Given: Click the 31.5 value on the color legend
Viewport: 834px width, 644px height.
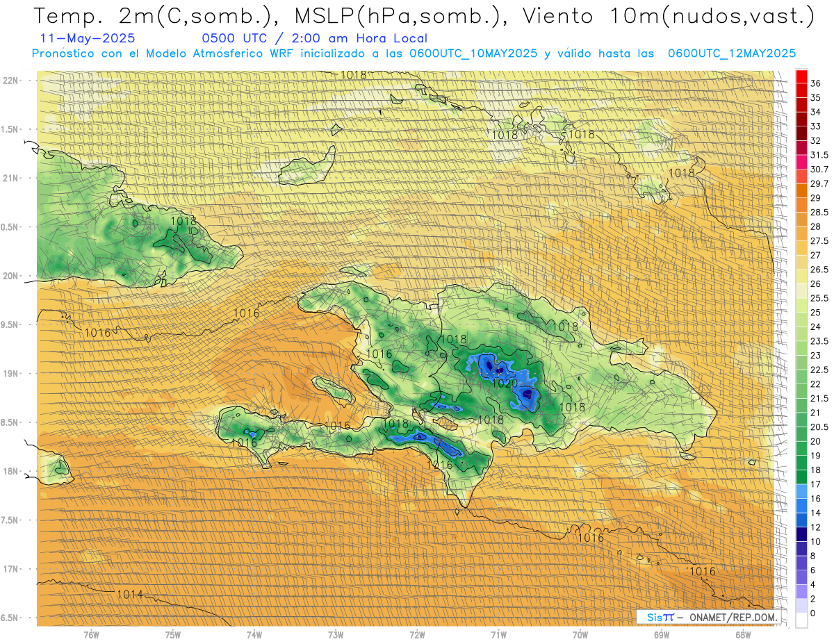Looking at the screenshot, I should point(819,155).
